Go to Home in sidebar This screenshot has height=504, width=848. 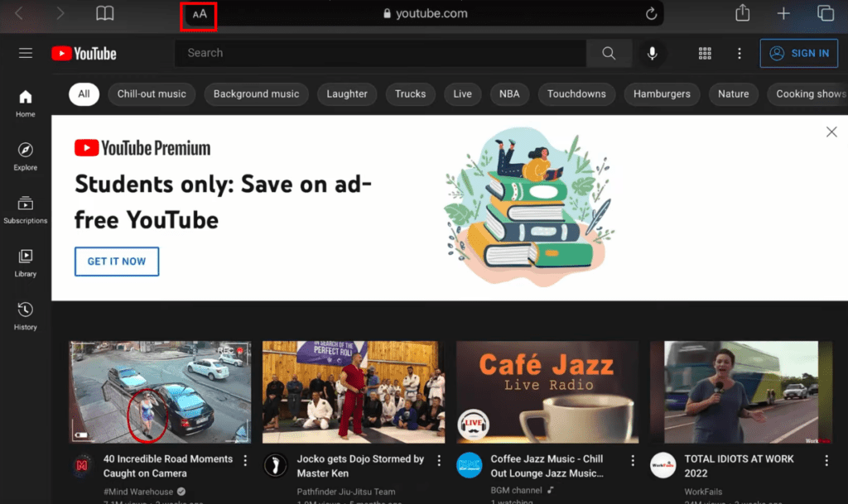click(x=26, y=103)
